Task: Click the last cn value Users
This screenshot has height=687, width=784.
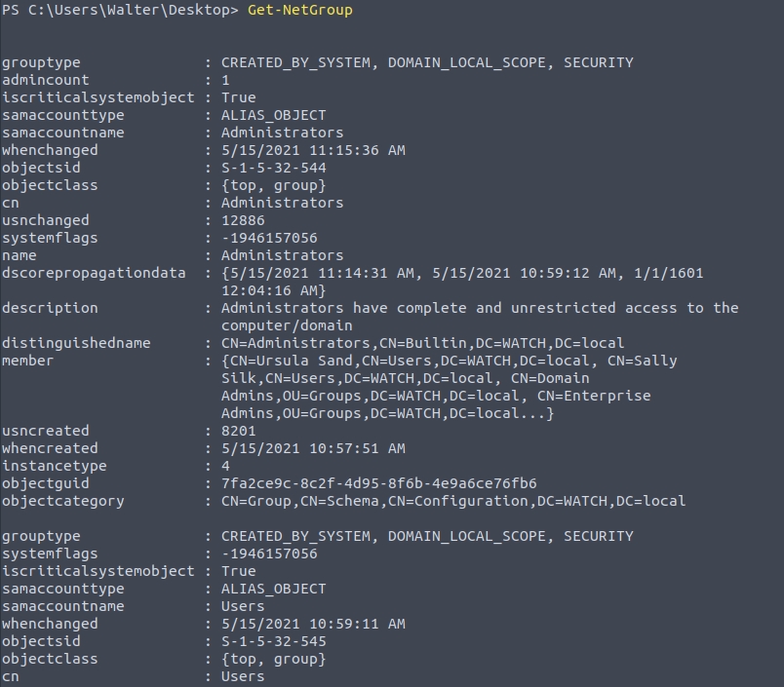Action: coord(243,676)
